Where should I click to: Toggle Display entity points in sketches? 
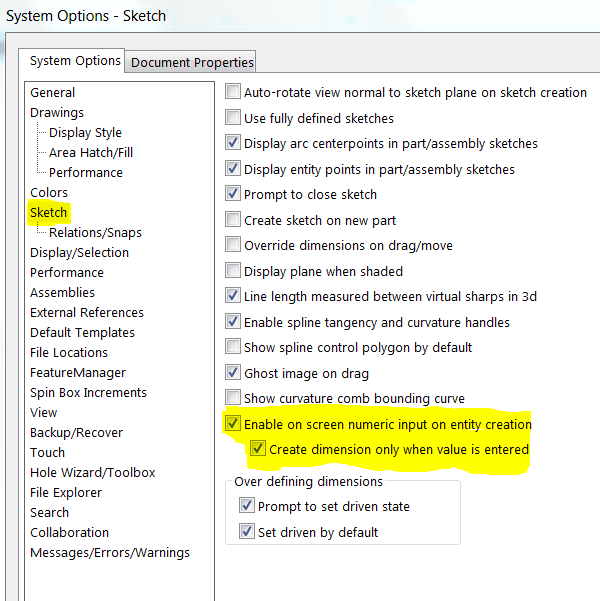tap(233, 168)
